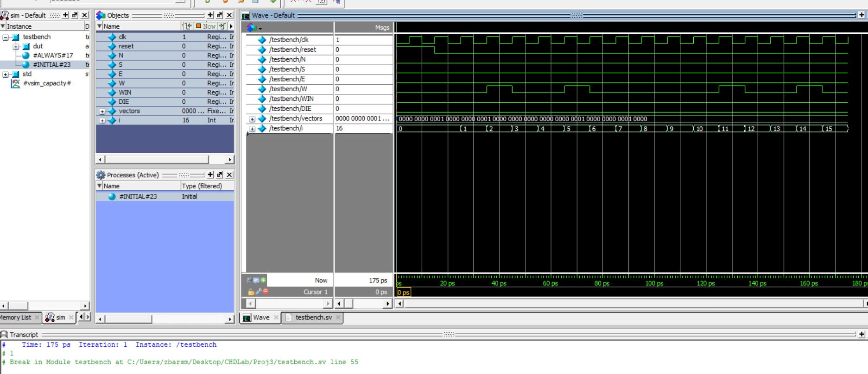The height and width of the screenshot is (374, 868).
Task: Click the lock cursor icon beside Cursor 1
Action: [x=251, y=292]
